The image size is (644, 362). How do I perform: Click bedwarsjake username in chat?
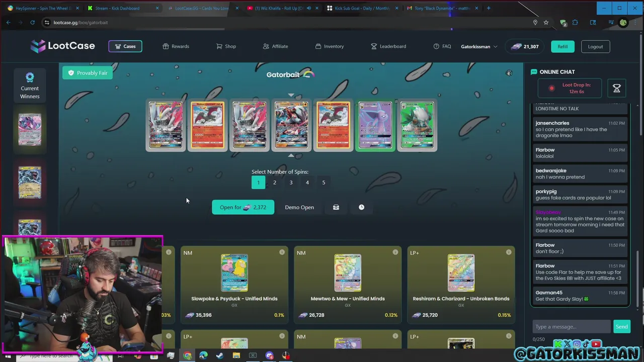551,171
